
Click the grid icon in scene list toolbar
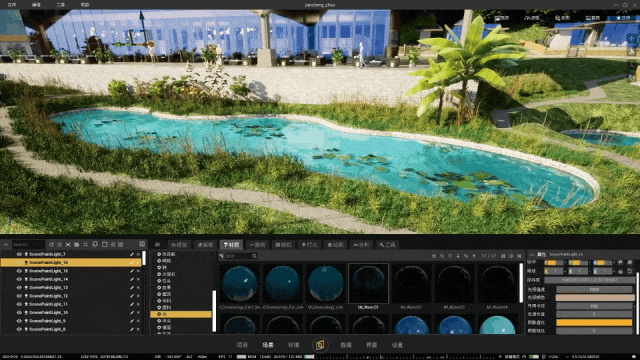(85, 244)
